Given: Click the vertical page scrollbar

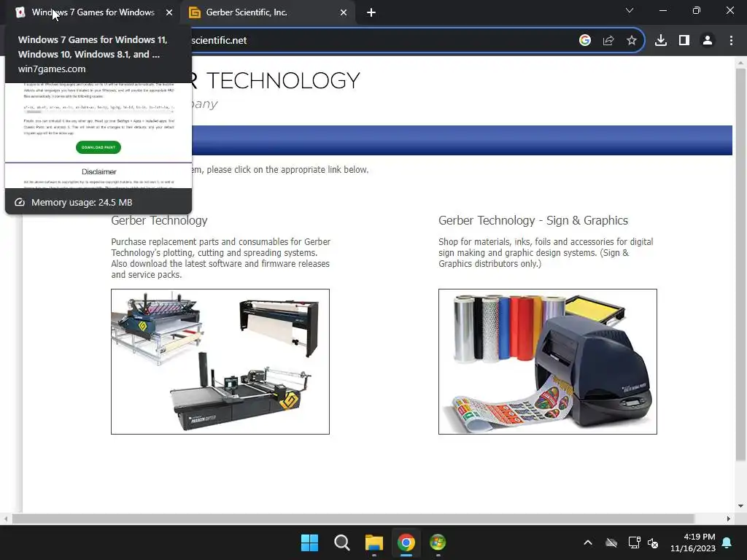Looking at the screenshot, I should (x=740, y=264).
